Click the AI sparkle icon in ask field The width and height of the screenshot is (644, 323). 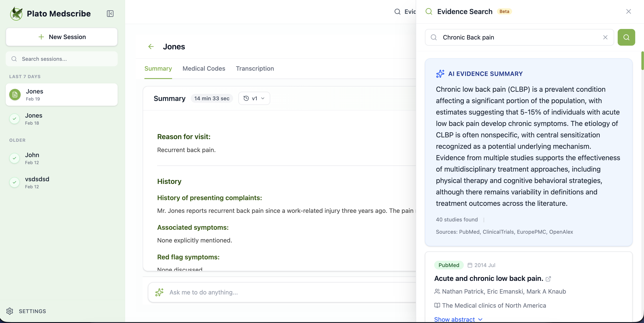(x=160, y=292)
